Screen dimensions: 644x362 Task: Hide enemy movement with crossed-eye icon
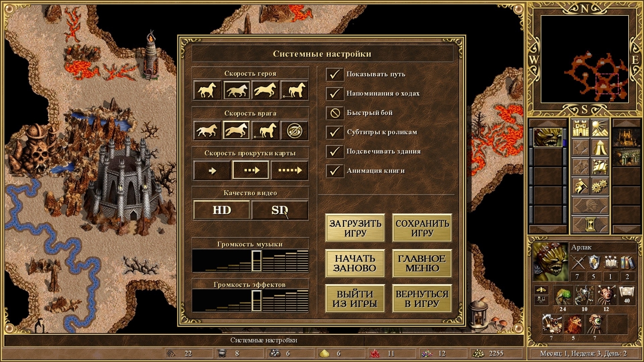[x=294, y=130]
